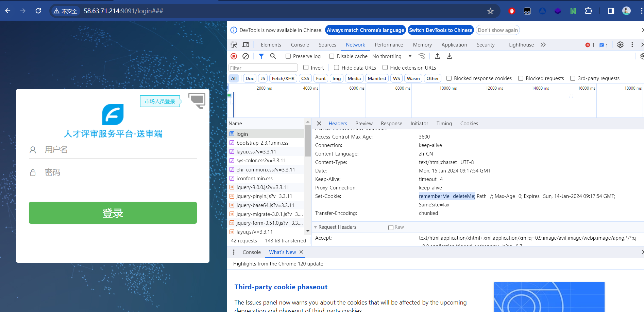Stop recording the network log
The image size is (644, 312).
234,56
